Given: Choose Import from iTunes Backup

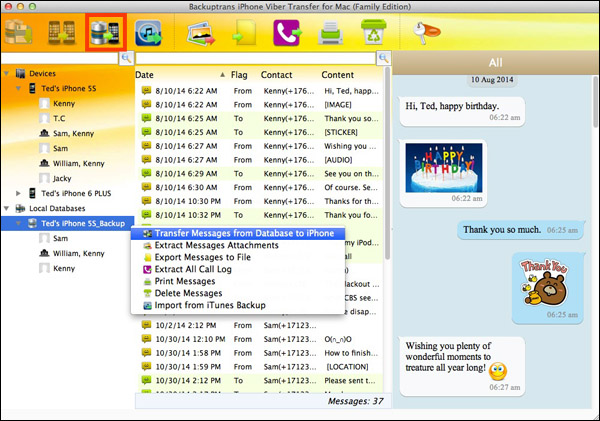Looking at the screenshot, I should coord(238,305).
